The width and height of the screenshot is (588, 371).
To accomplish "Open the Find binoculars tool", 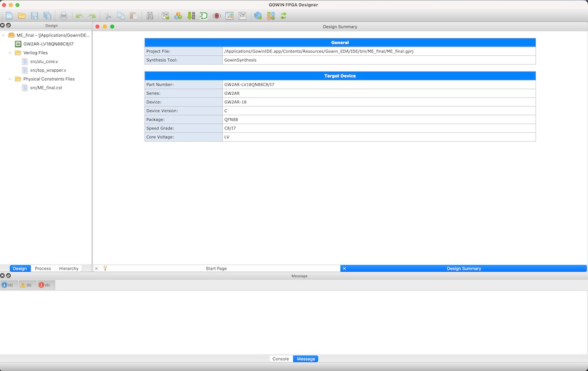I will click(x=149, y=16).
